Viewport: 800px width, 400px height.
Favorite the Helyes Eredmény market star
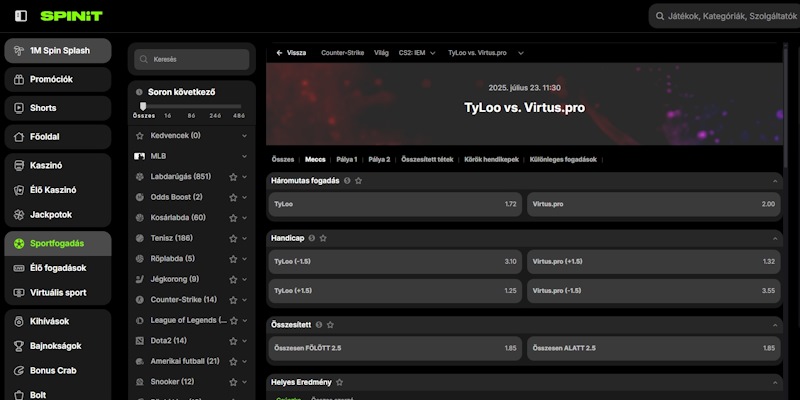point(339,382)
